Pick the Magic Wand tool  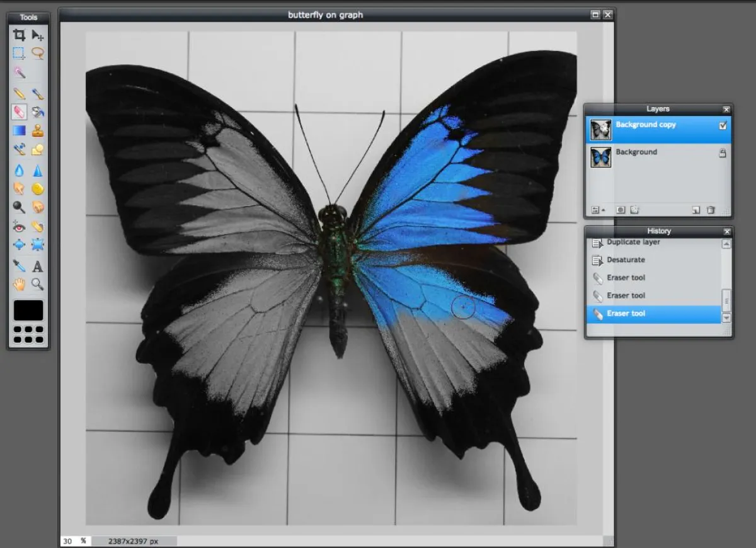pos(20,73)
